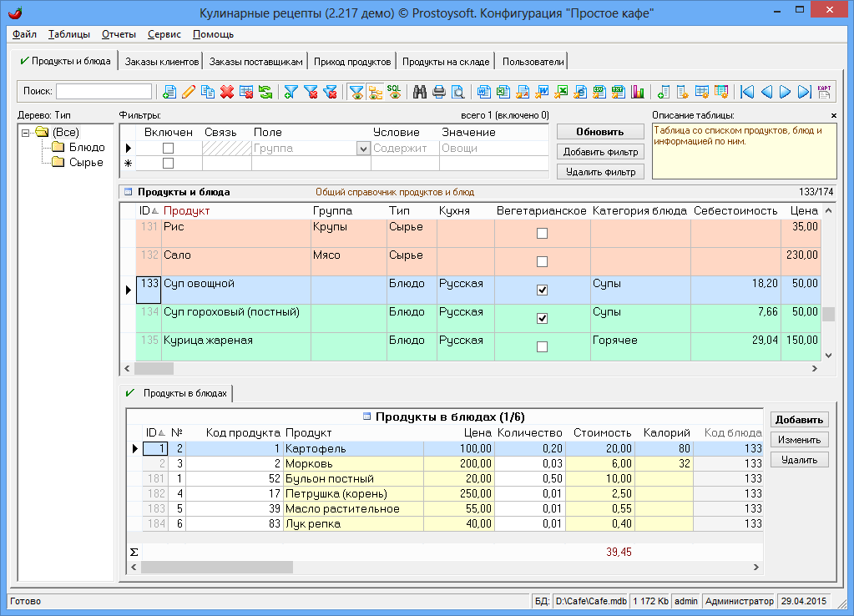Open the filter field Группа dropdown

click(x=363, y=149)
